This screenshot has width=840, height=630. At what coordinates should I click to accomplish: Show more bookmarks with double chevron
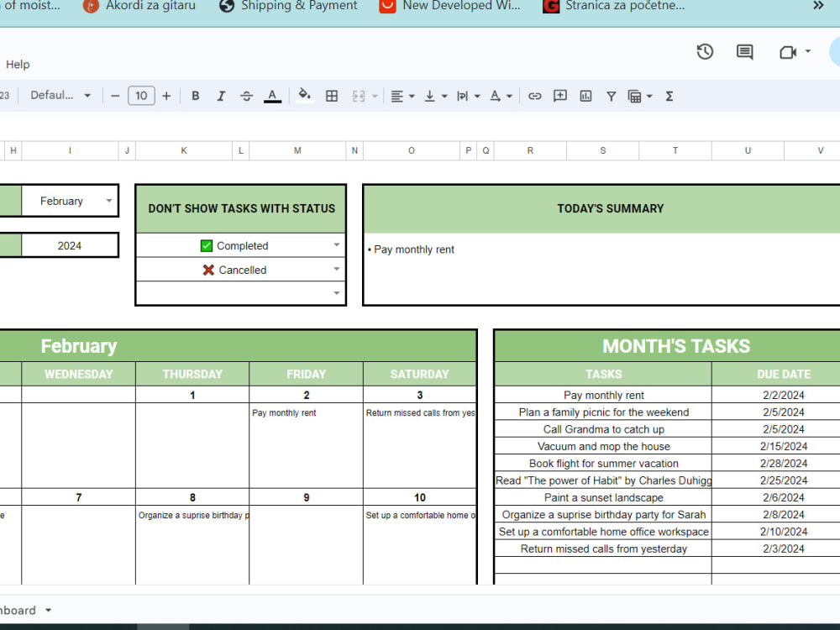click(x=818, y=5)
